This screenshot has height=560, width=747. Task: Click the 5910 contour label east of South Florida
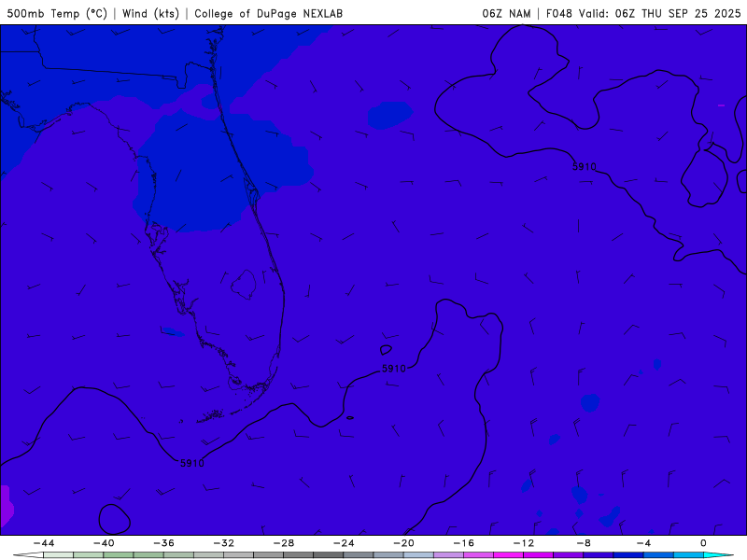(393, 369)
